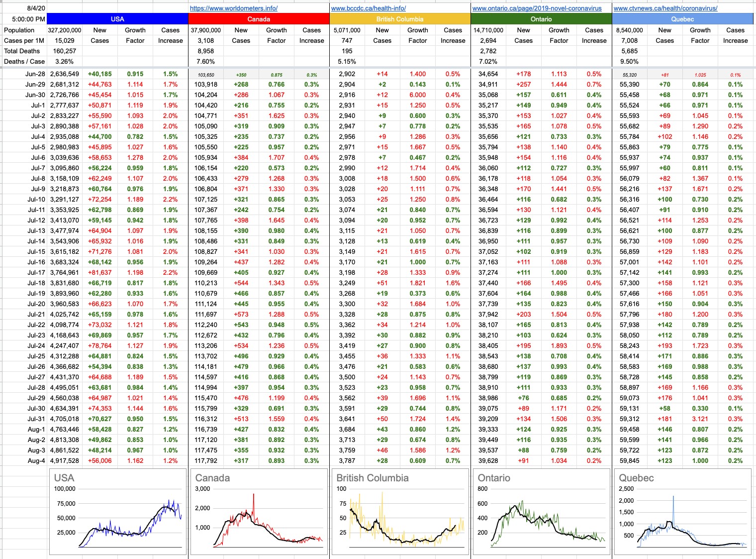Select USA total cases 4,917,528 cell
The image size is (756, 559).
coord(65,460)
